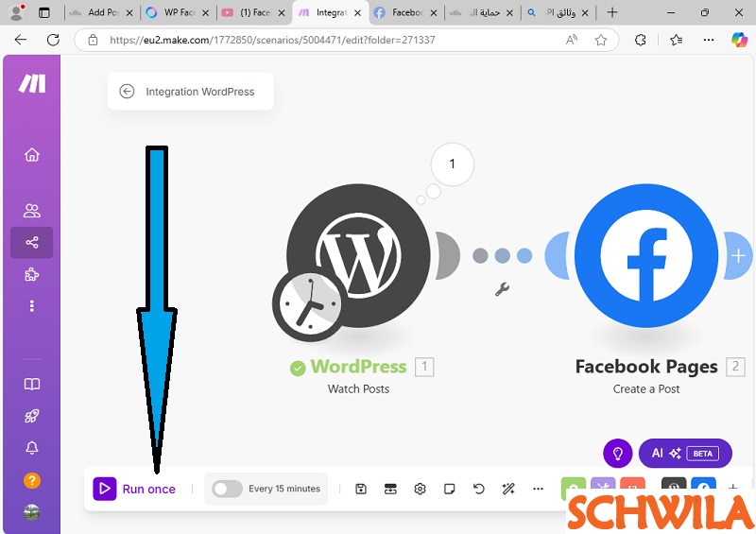This screenshot has width=756, height=534.
Task: Open Help question mark in sidebar
Action: [32, 480]
